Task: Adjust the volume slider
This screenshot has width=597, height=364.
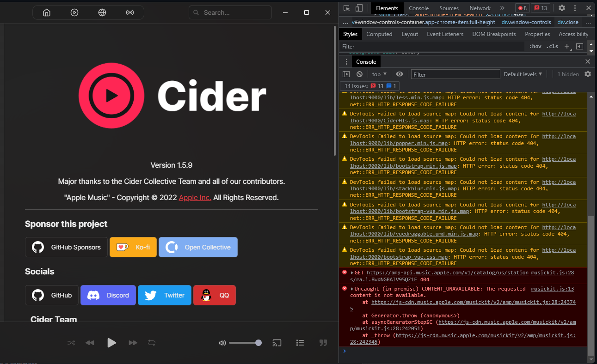Action: (245, 343)
